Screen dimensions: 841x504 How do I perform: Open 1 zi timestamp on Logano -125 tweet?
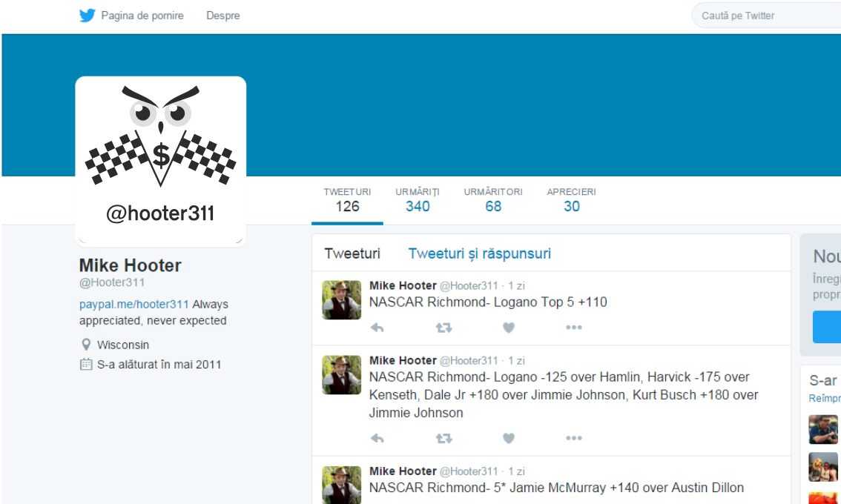coord(516,360)
